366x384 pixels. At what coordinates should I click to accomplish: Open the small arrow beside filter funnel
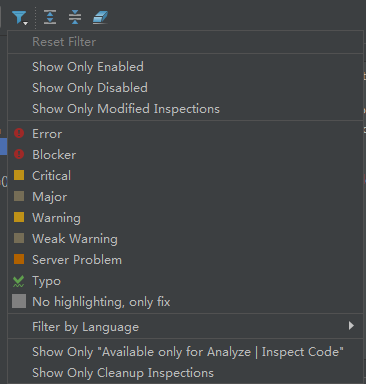click(x=25, y=23)
